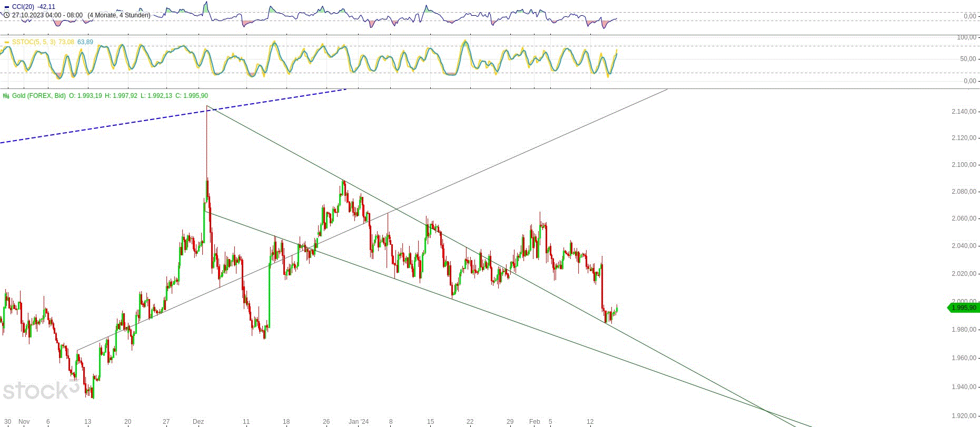Select the Gold (FOREX, Bid) title
Viewport: 980px width, 427px height.
(x=39, y=96)
